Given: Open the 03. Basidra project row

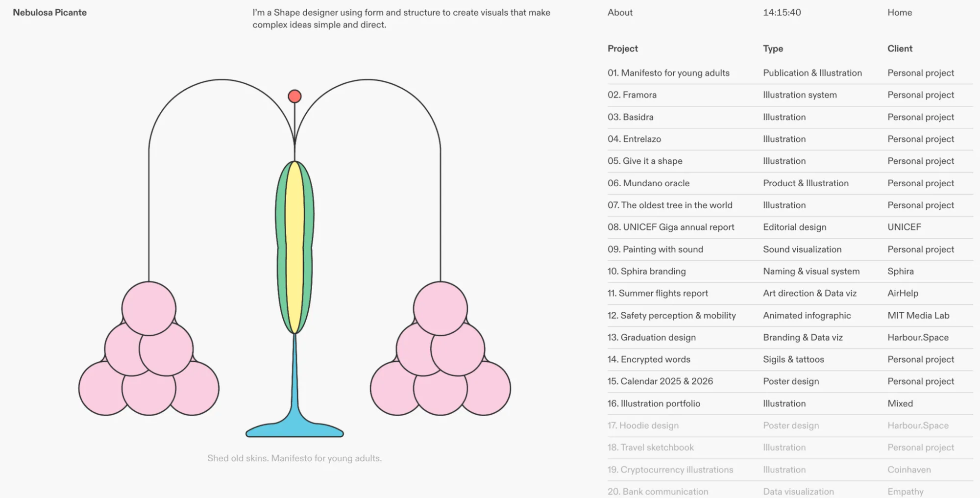Looking at the screenshot, I should (630, 117).
